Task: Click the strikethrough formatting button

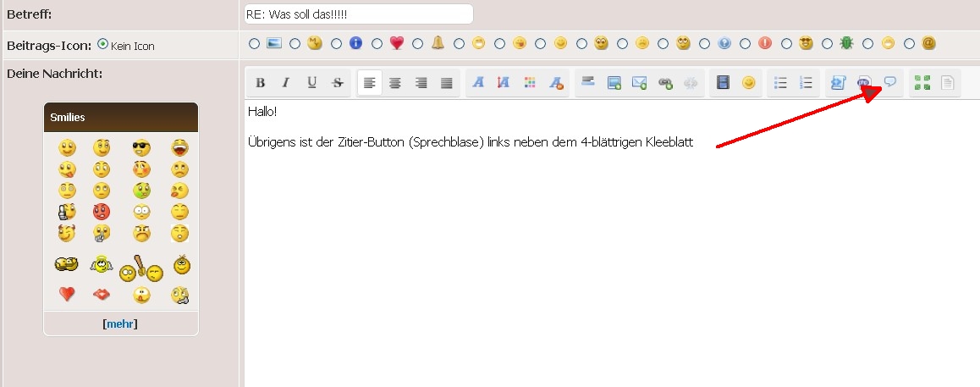Action: 338,83
